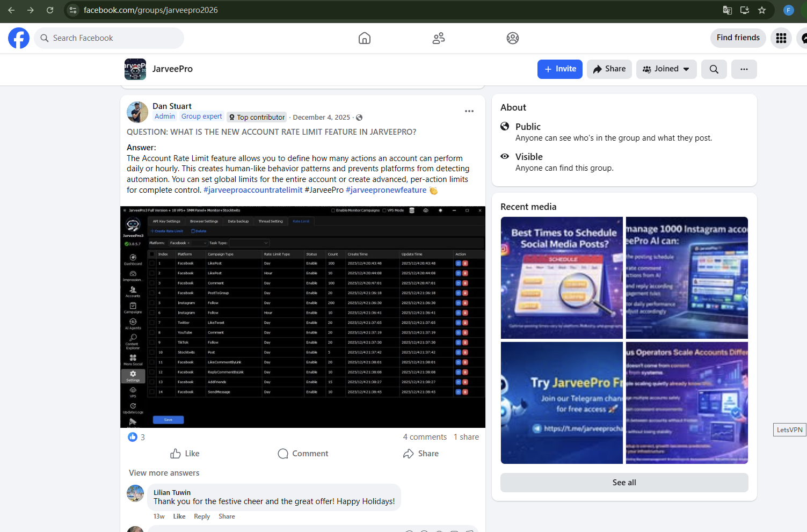Click the group search magnifier button

pos(714,69)
